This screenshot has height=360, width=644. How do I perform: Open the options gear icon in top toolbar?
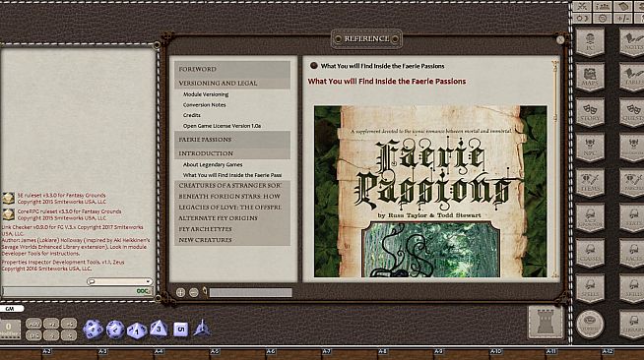603,18
